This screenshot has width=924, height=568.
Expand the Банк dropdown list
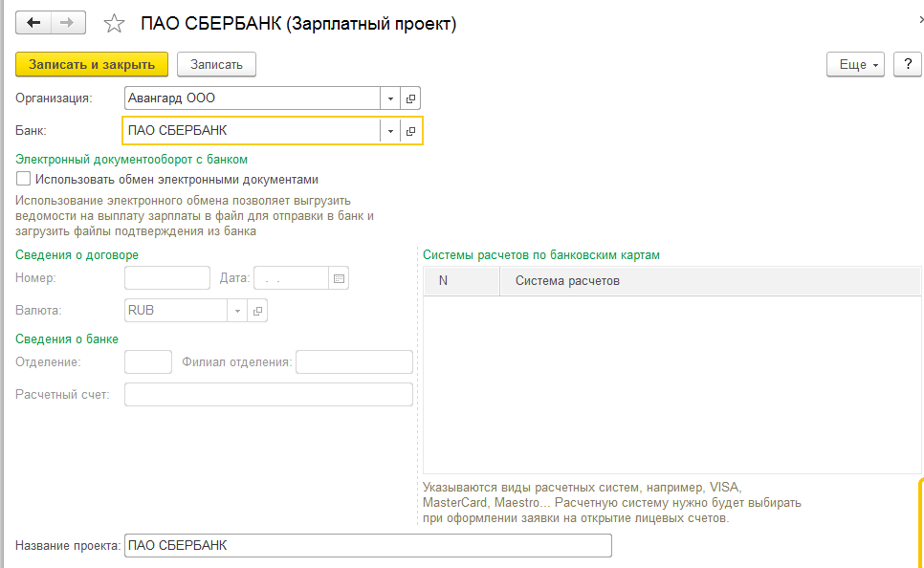(x=390, y=131)
